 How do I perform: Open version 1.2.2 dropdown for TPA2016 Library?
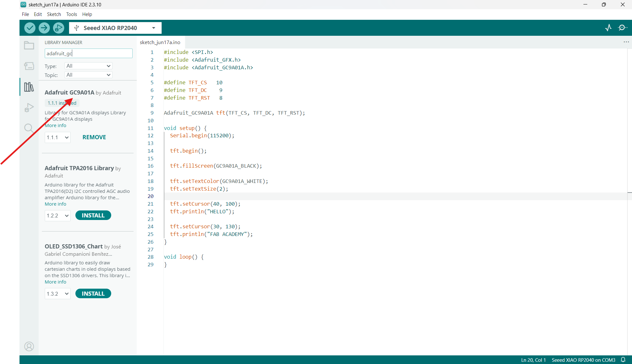[x=58, y=216]
